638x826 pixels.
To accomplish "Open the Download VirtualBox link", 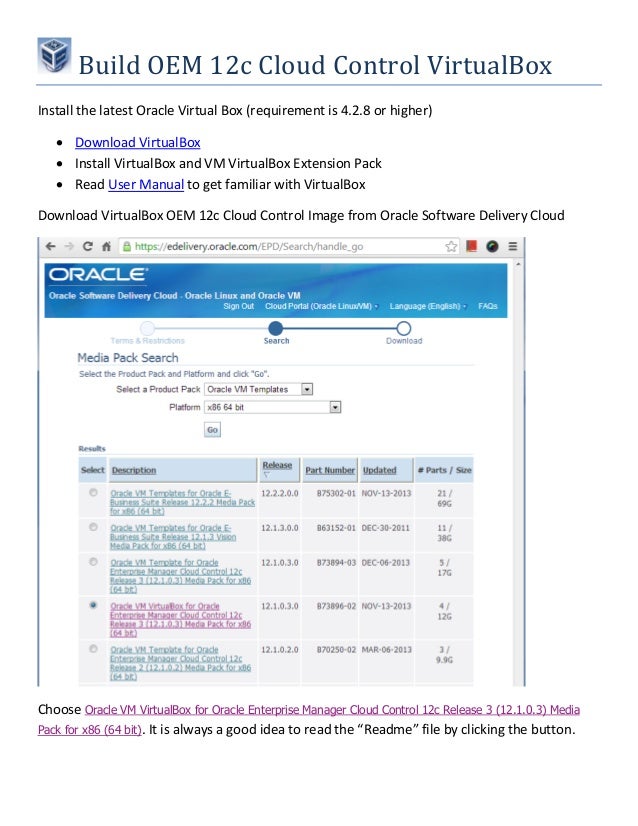I will tap(138, 142).
